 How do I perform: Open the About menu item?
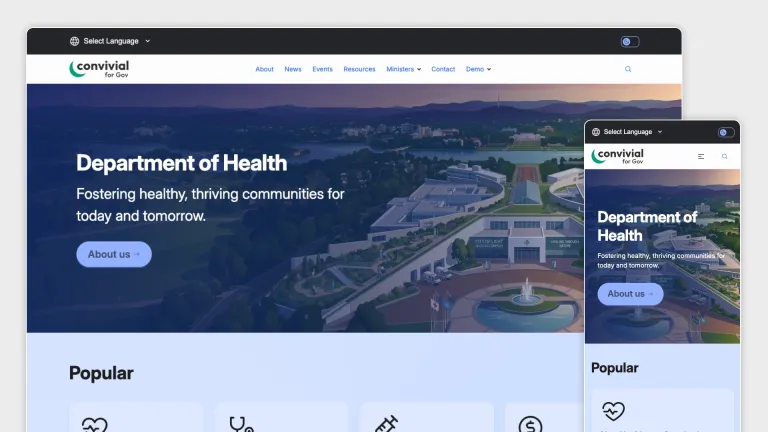(264, 69)
